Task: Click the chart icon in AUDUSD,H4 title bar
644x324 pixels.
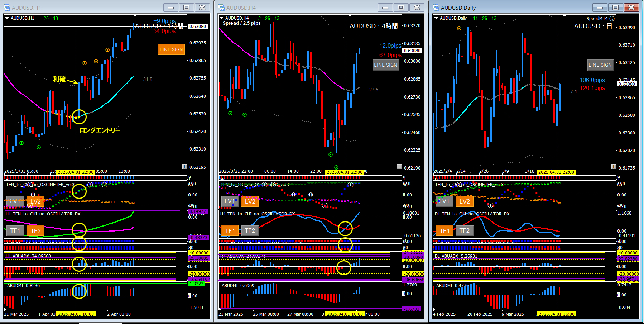Action: click(x=221, y=8)
